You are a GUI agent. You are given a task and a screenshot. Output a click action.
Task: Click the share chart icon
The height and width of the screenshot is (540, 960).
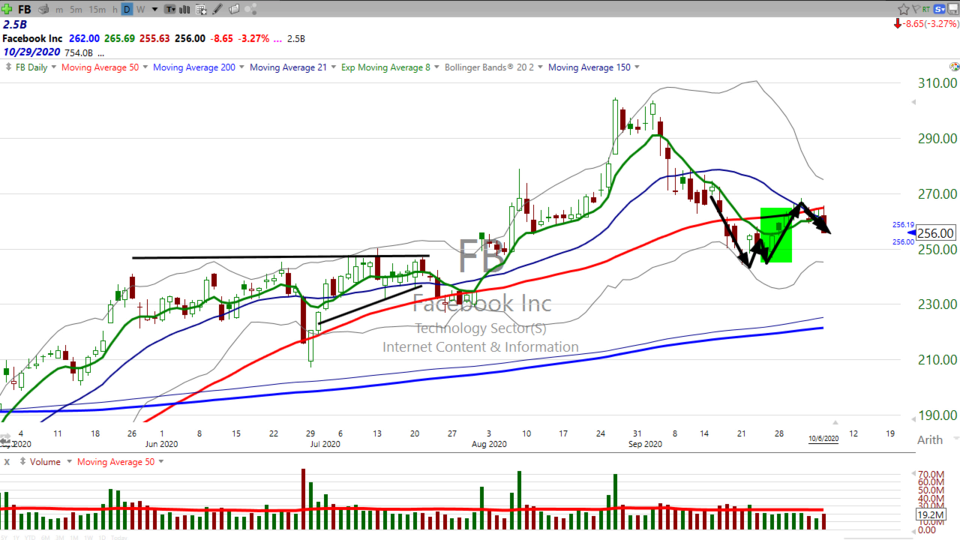(250, 9)
